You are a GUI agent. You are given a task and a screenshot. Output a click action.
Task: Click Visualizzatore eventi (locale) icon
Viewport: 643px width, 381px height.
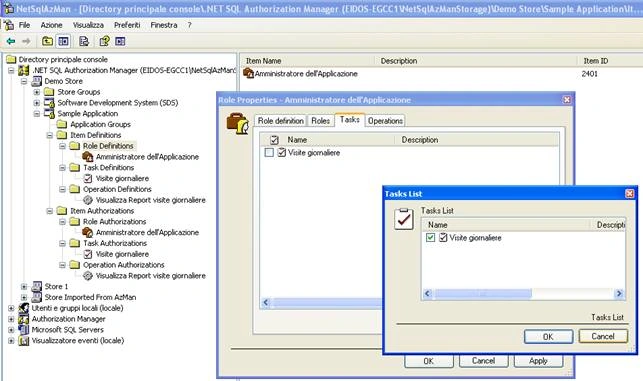pos(24,341)
